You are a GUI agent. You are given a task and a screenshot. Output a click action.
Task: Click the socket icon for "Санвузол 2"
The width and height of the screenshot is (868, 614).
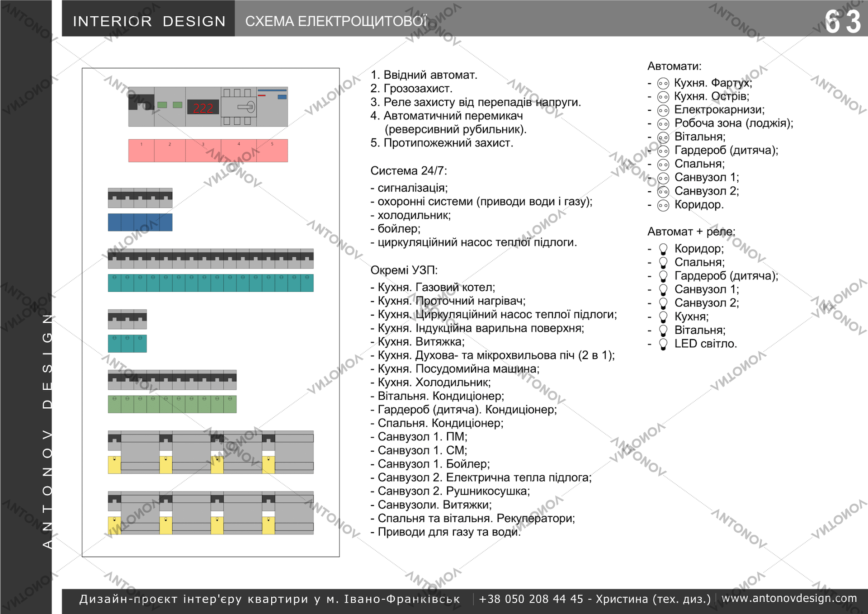coord(663,192)
